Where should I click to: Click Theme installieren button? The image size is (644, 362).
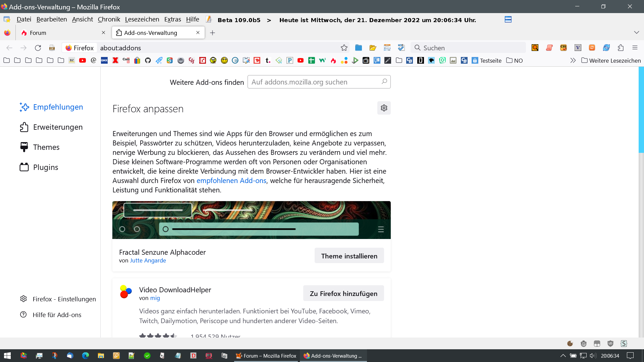tap(349, 256)
